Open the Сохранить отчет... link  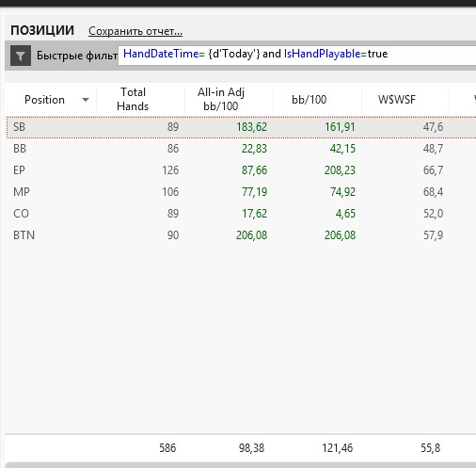(x=135, y=31)
